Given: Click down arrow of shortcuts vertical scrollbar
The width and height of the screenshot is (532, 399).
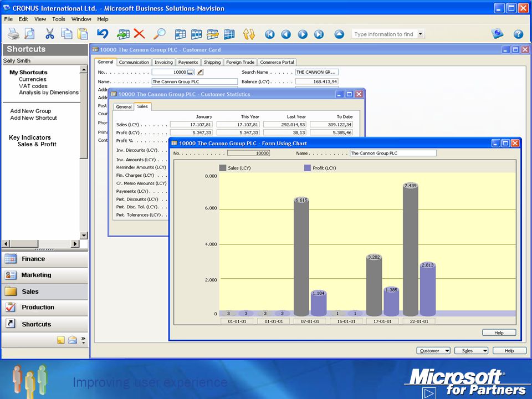Looking at the screenshot, I should click(84, 236).
